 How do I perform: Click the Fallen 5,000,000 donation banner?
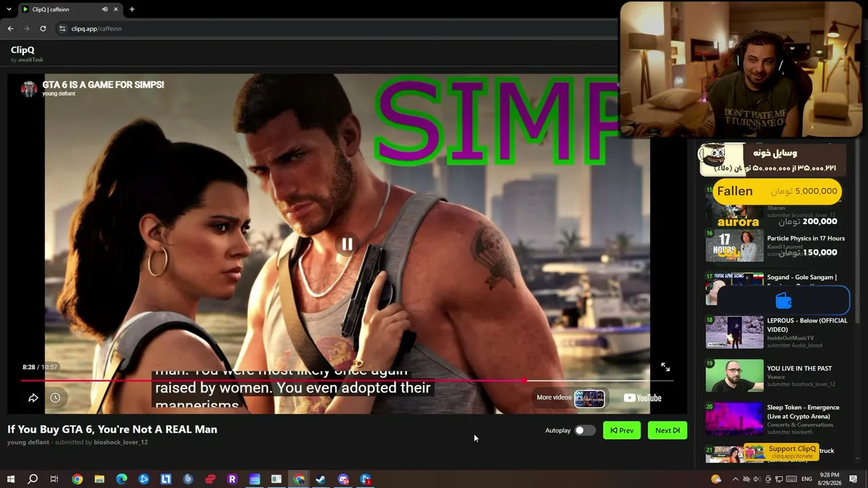tap(776, 191)
